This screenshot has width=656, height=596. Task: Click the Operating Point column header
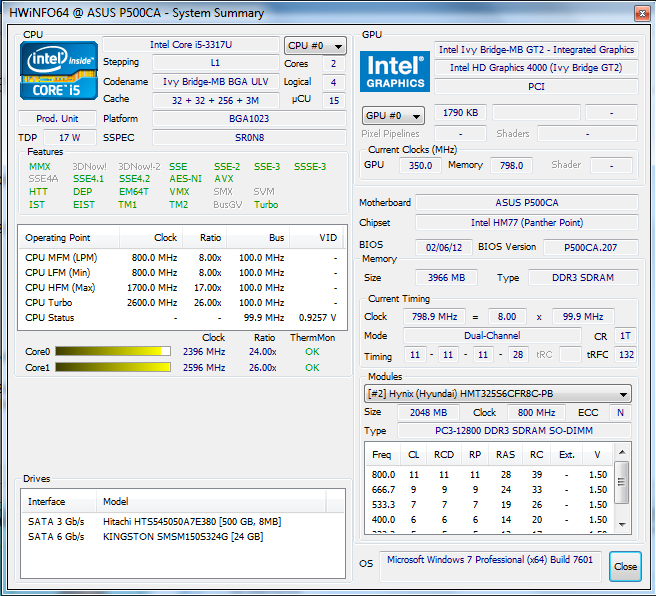pos(69,238)
